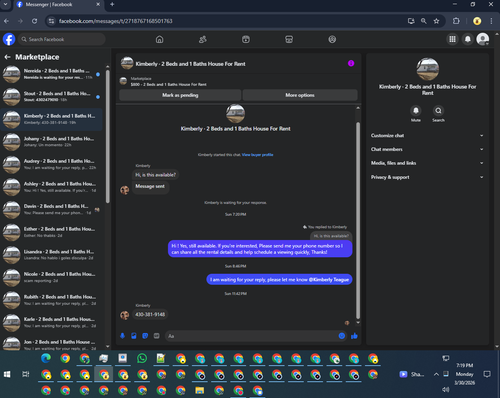Click the @Kimberly Teague mention
The image size is (500, 398).
(x=329, y=280)
